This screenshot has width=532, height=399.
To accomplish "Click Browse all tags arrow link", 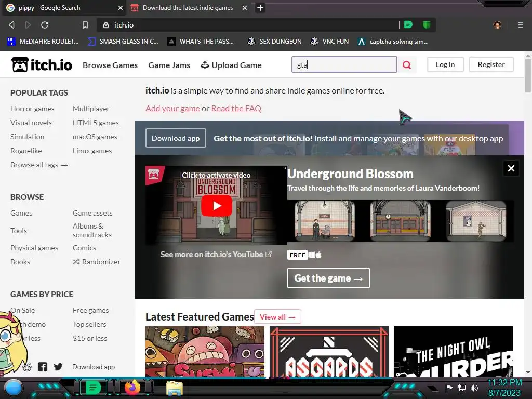I will [x=39, y=165].
